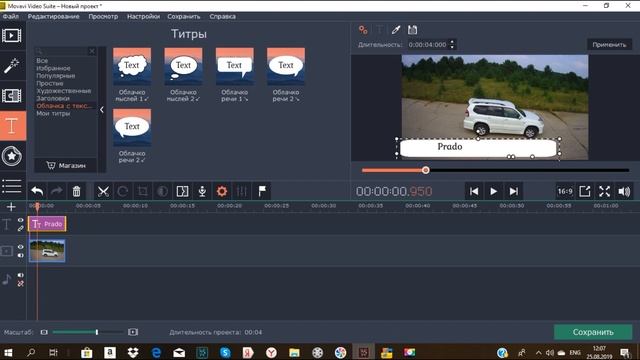
Task: Toggle preview volume speaker
Action: pyautogui.click(x=624, y=191)
